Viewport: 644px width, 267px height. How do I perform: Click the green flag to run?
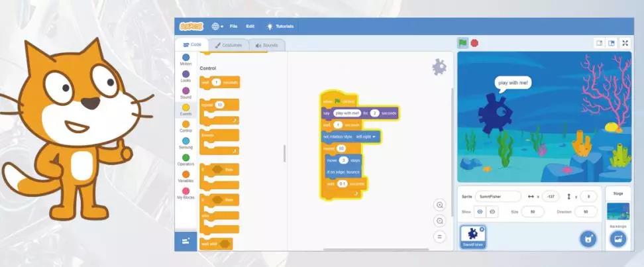pyautogui.click(x=463, y=42)
